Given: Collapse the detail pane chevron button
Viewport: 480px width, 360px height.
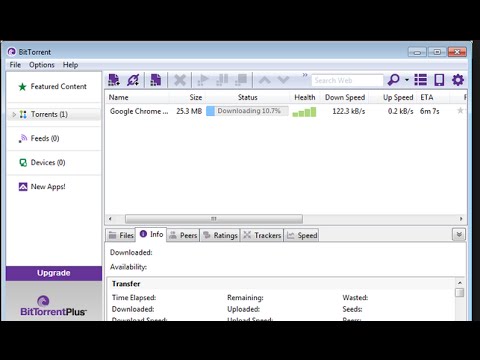Looking at the screenshot, I should tap(459, 235).
